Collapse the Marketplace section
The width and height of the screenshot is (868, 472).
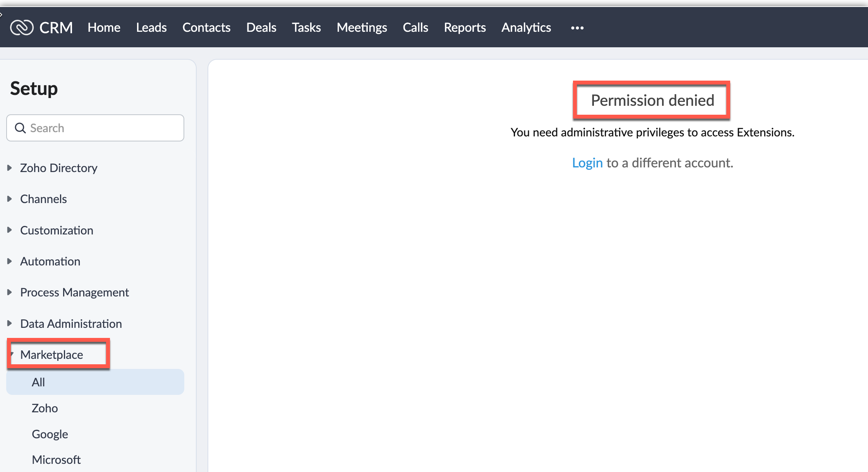tap(51, 355)
